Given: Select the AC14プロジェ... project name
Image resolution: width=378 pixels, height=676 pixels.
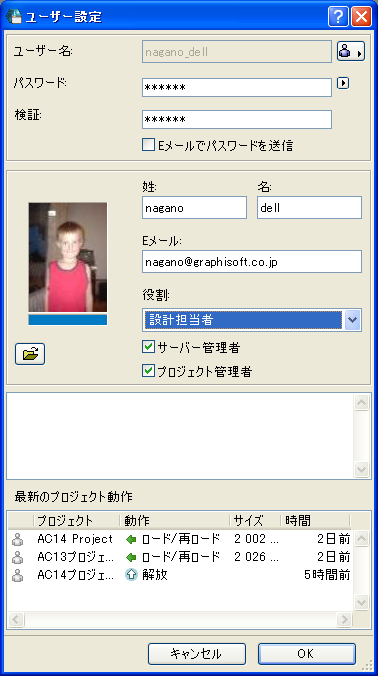Looking at the screenshot, I should tap(76, 575).
